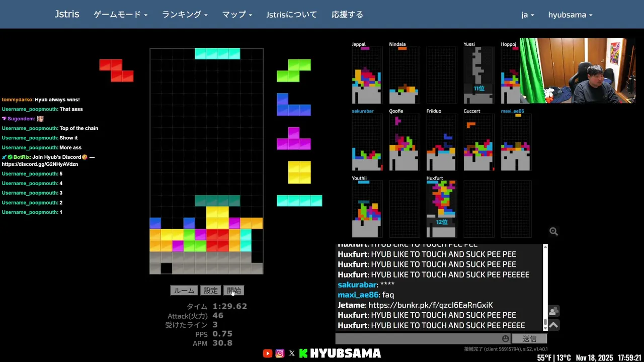Image resolution: width=644 pixels, height=362 pixels.
Task: Select Huxfurt's opponent board
Action: (x=441, y=209)
